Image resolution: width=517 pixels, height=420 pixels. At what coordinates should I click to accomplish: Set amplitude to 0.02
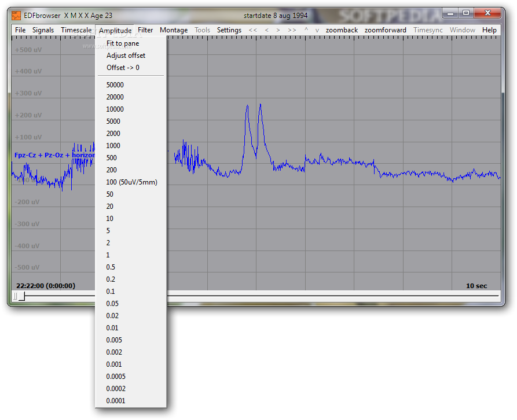click(x=131, y=316)
